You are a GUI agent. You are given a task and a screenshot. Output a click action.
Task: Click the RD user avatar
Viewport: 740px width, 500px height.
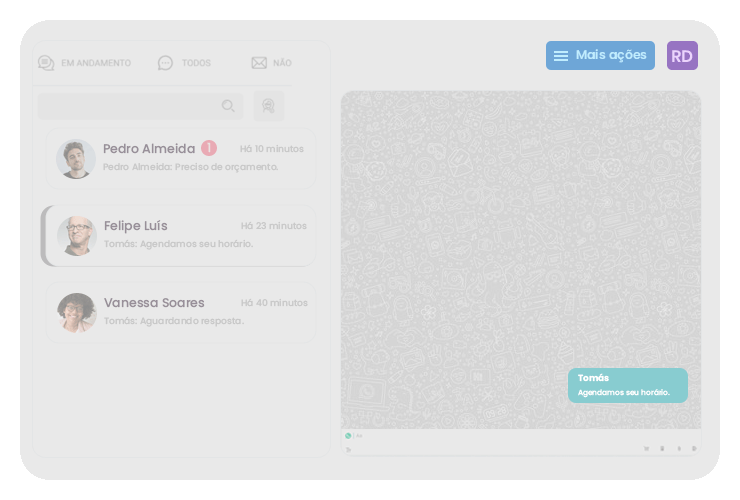click(682, 56)
